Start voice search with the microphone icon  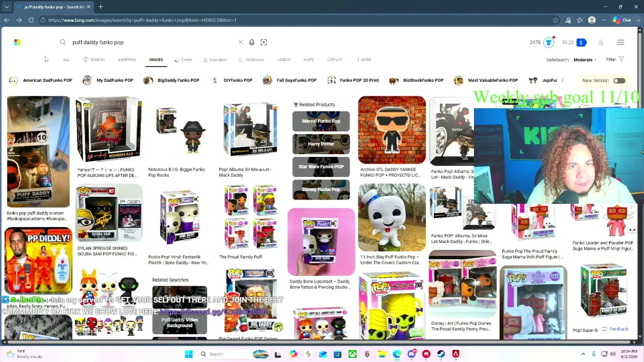click(x=252, y=42)
